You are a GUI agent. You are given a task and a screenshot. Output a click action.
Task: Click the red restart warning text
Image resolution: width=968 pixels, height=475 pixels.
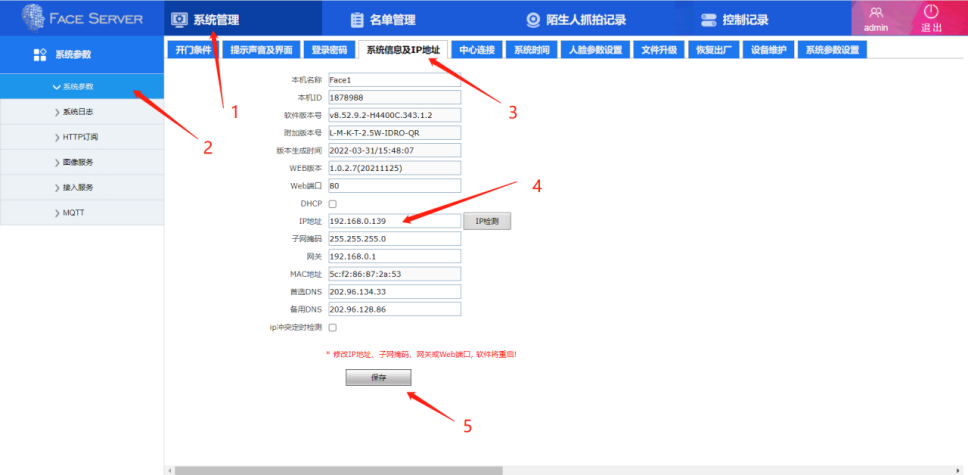(421, 355)
